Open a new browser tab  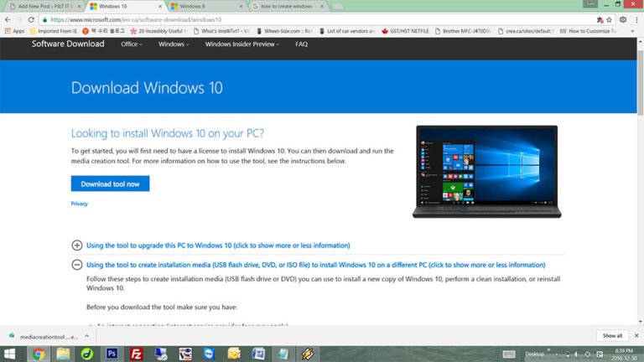tap(338, 7)
